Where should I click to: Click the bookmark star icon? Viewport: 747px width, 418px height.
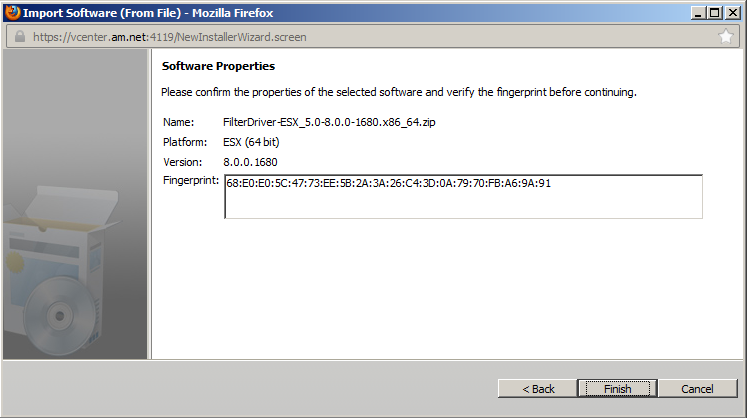pyautogui.click(x=726, y=36)
